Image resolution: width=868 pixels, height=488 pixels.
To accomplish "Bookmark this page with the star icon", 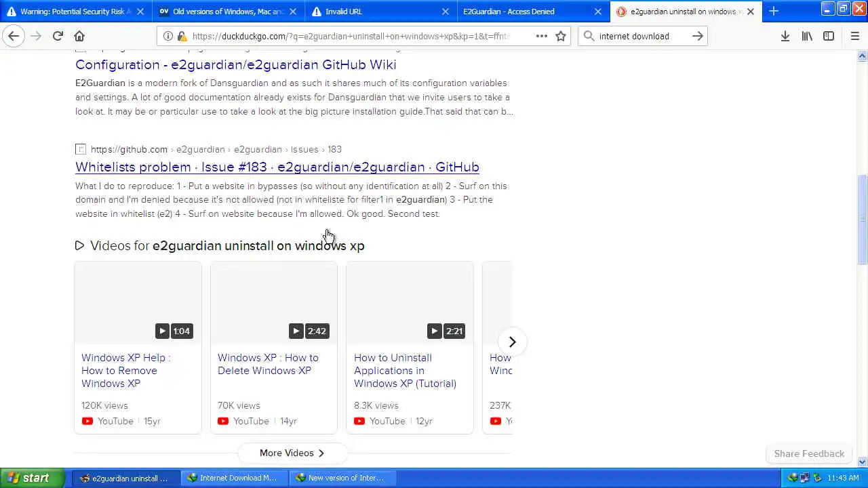I will tap(561, 36).
